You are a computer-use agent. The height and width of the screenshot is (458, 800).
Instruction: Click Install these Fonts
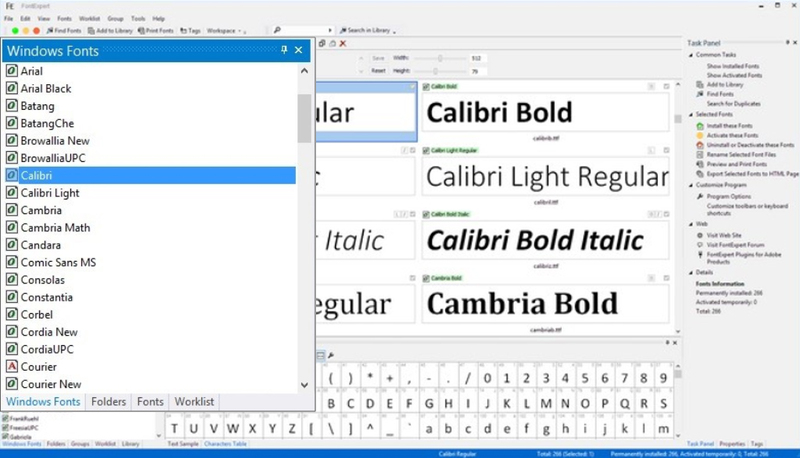click(729, 125)
